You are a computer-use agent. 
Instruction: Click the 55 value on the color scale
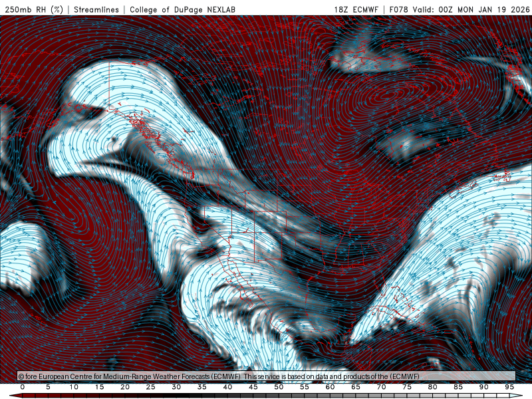pyautogui.click(x=305, y=387)
